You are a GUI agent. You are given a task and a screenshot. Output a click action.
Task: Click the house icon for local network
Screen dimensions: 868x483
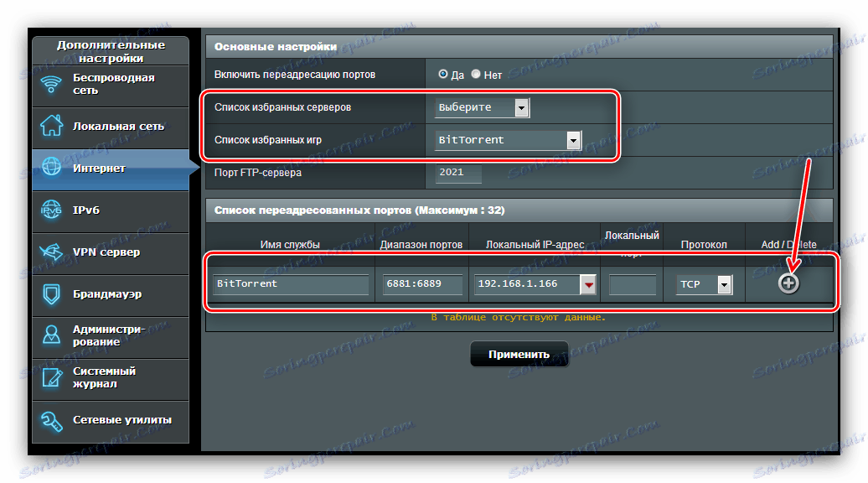coord(51,126)
